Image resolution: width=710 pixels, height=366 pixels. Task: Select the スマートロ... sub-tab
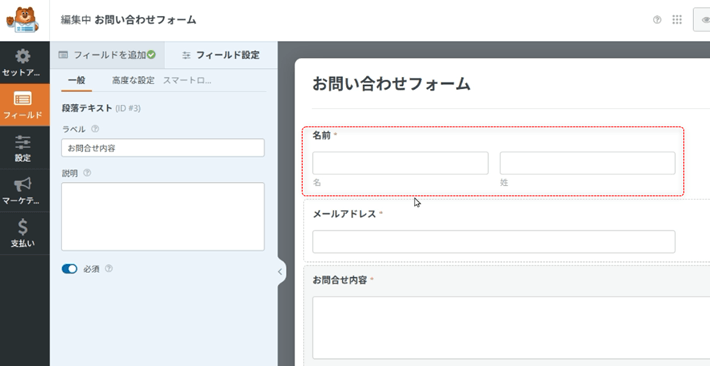pyautogui.click(x=187, y=81)
